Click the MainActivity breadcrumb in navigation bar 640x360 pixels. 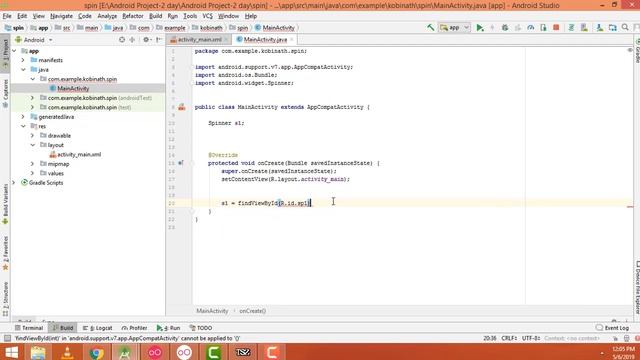[275, 28]
